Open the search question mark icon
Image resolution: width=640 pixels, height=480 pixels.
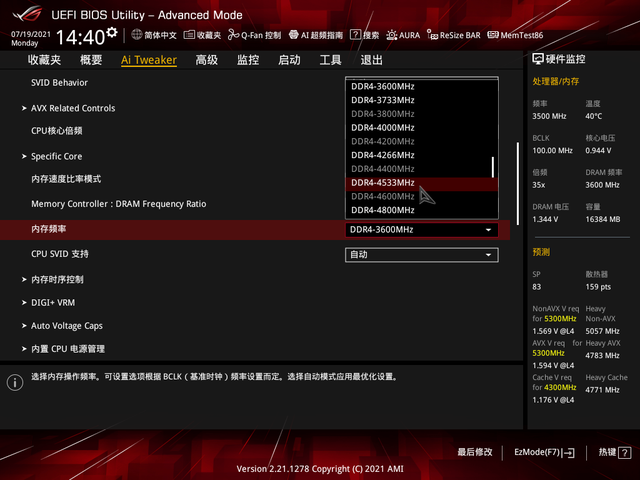pos(355,35)
